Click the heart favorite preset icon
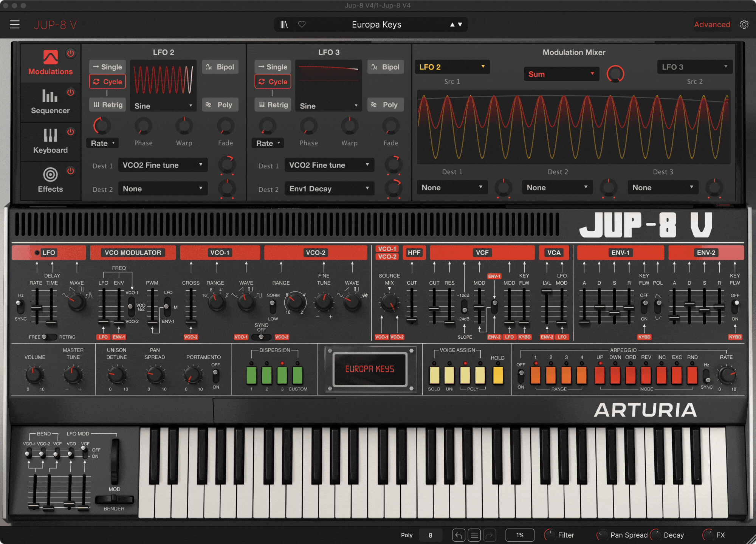The width and height of the screenshot is (756, 544). point(302,25)
